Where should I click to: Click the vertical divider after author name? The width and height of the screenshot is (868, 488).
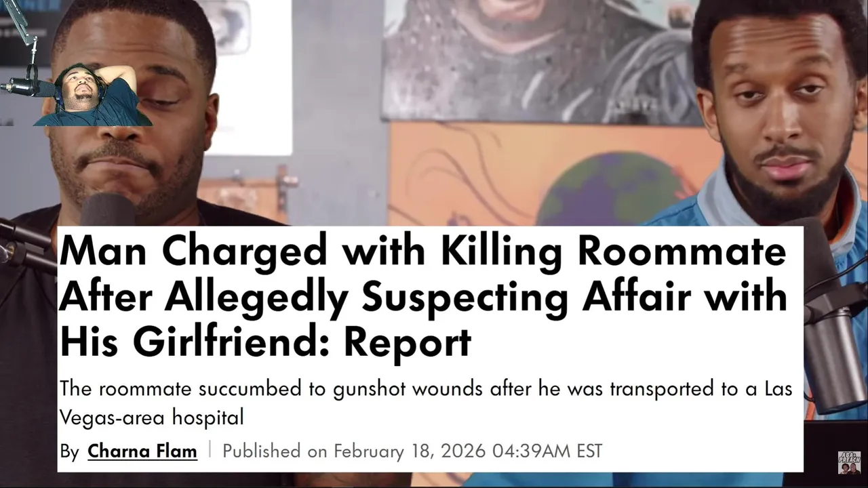point(210,450)
